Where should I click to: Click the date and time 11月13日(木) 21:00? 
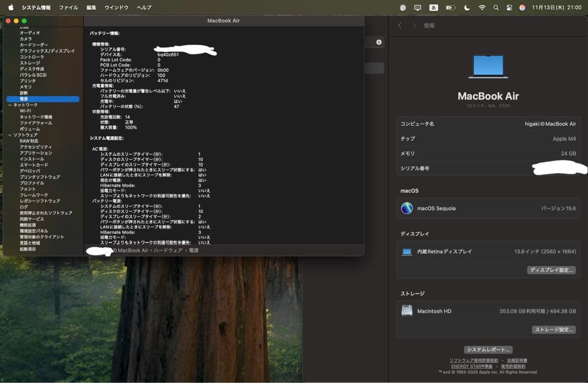(556, 8)
